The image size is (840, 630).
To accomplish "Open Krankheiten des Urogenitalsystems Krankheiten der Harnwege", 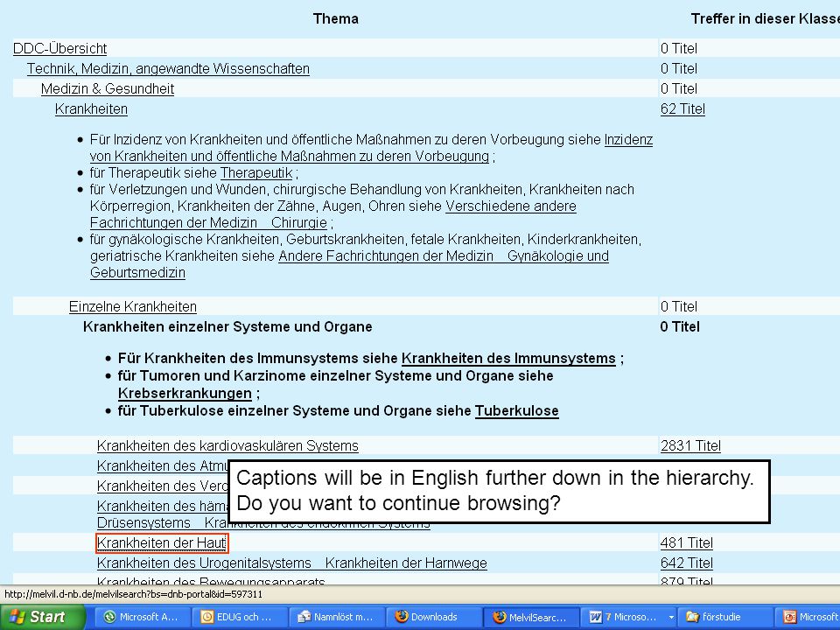I will coord(292,563).
